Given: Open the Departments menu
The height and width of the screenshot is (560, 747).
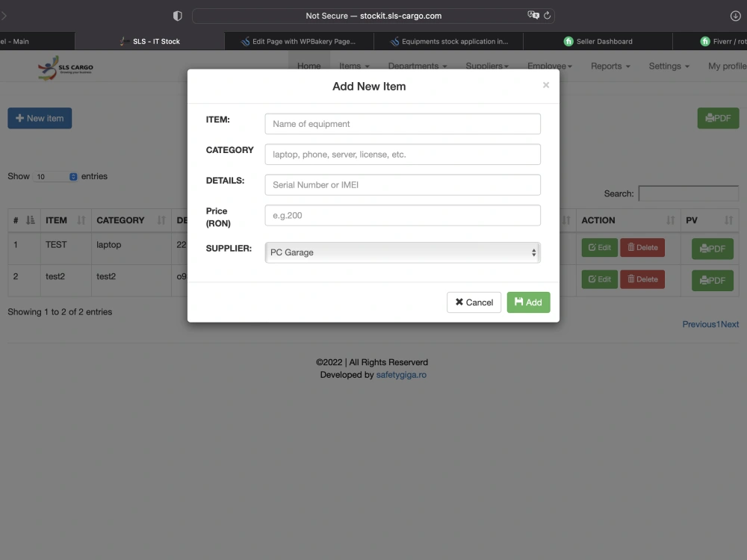Looking at the screenshot, I should [x=418, y=66].
